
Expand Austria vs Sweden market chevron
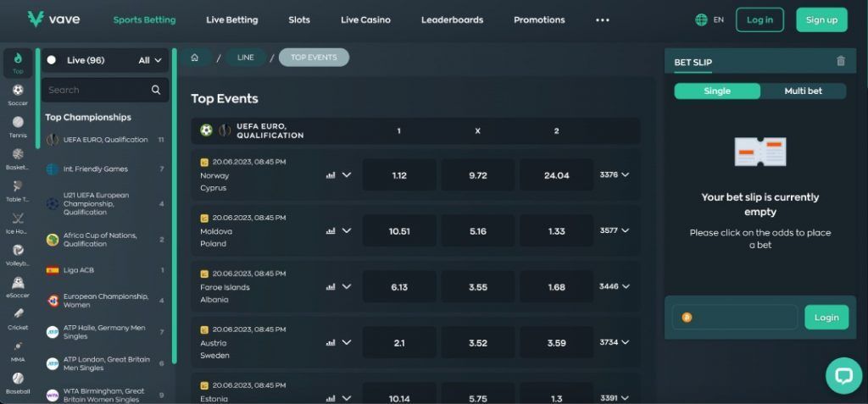(347, 342)
